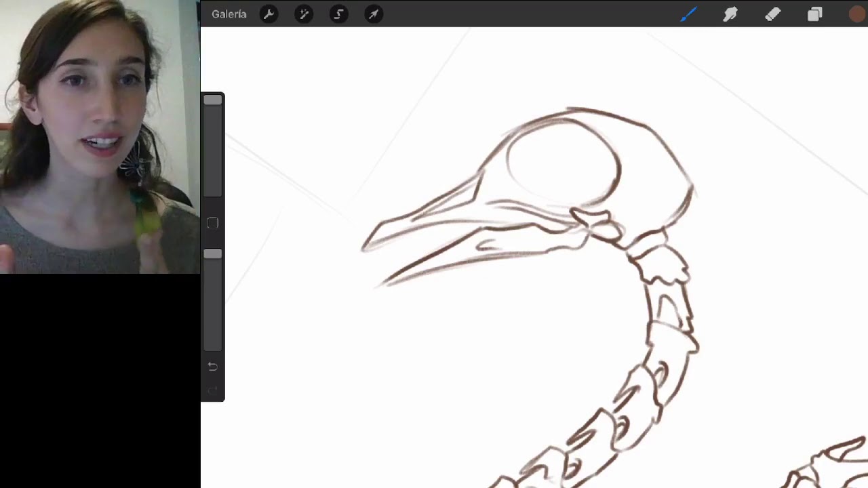This screenshot has height=488, width=868.
Task: Open the Layers panel
Action: click(x=814, y=14)
